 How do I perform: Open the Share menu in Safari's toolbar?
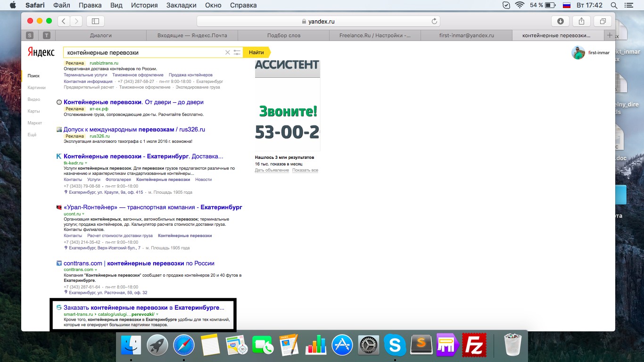click(x=581, y=21)
